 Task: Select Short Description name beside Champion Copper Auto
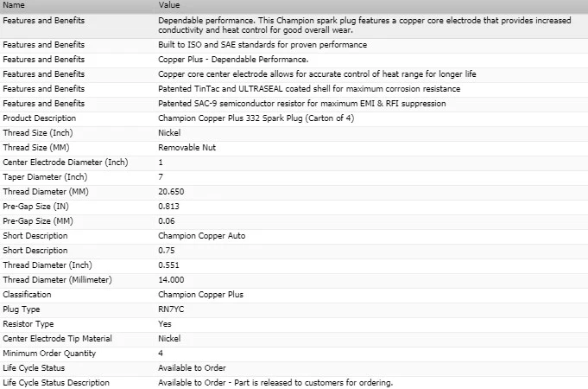[x=35, y=236]
